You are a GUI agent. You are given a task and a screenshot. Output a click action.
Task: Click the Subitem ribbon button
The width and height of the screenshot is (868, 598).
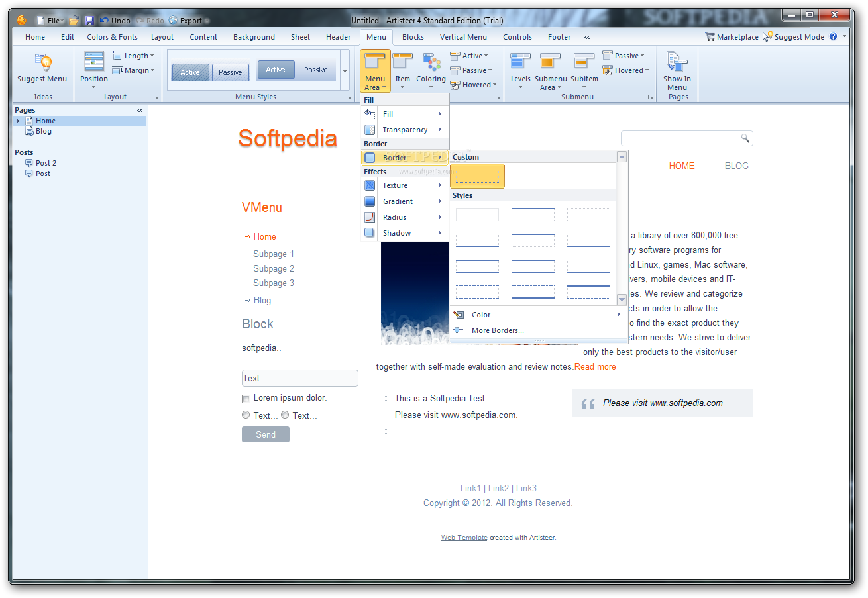click(x=584, y=70)
